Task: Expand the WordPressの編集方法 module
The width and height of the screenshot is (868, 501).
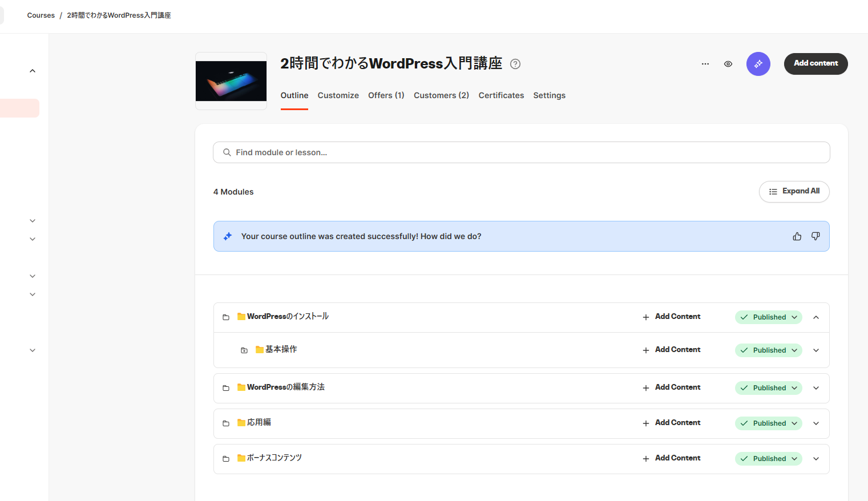Action: point(816,388)
